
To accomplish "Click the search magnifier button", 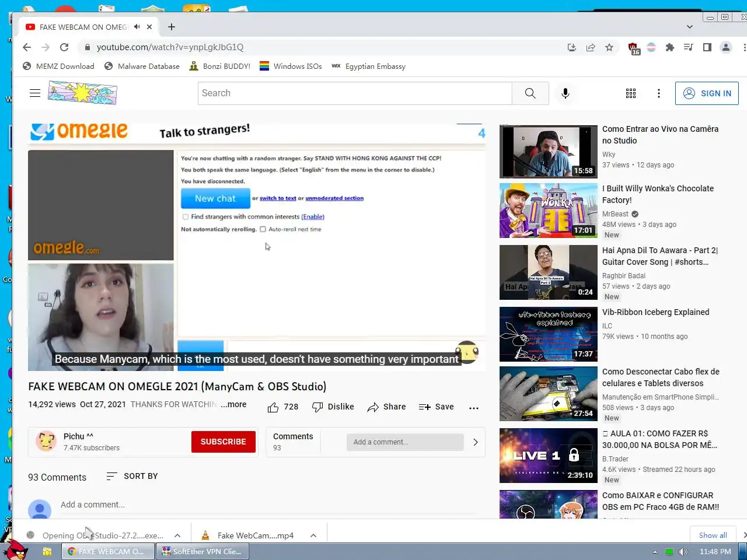I will [530, 93].
